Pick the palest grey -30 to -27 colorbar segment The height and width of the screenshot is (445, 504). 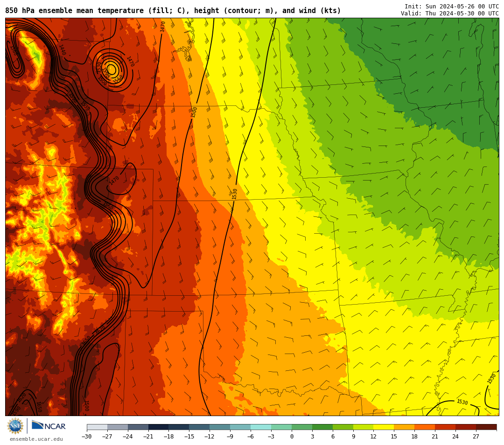pyautogui.click(x=97, y=427)
